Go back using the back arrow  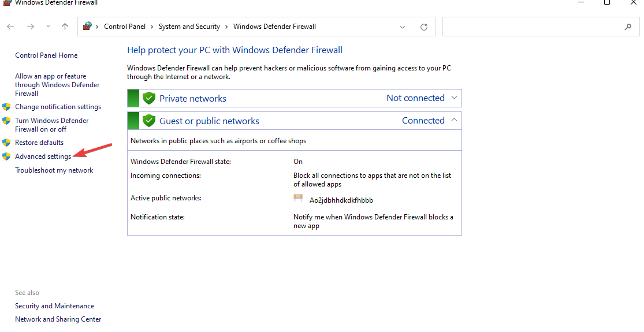pos(10,27)
